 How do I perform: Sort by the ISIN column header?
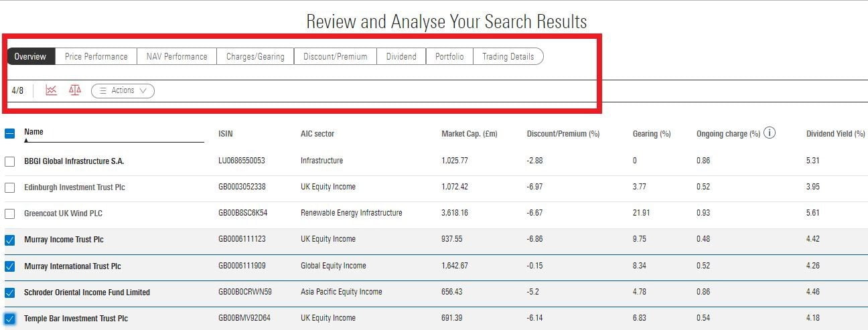point(226,134)
